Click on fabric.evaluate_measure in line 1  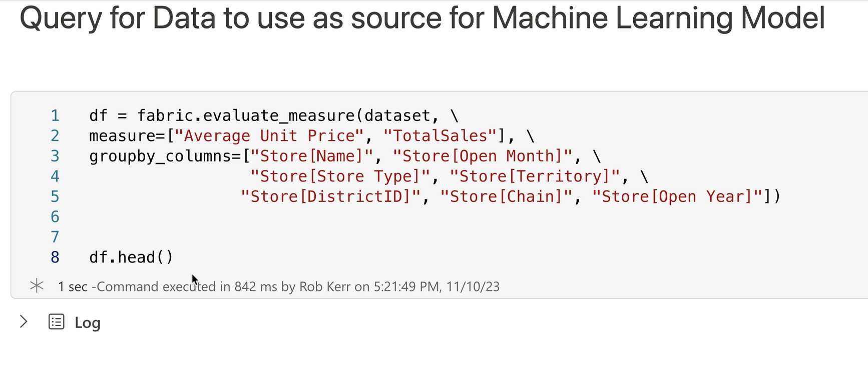coord(245,115)
